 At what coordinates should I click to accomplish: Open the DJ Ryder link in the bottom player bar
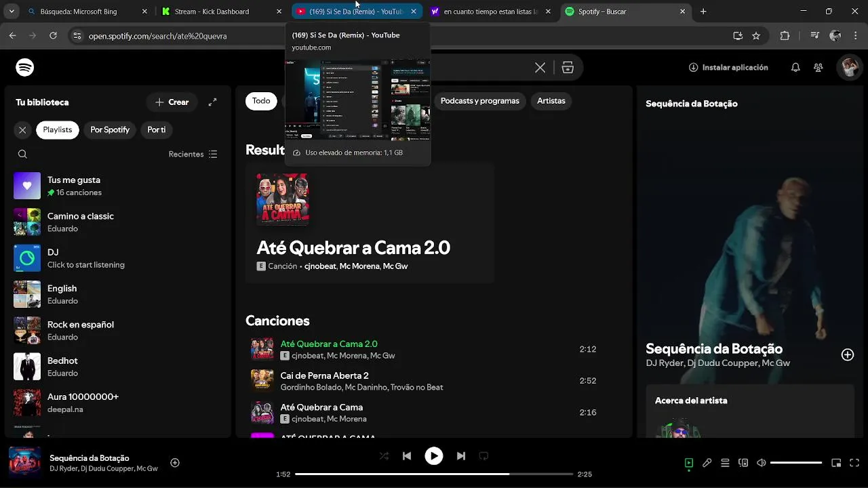coord(63,468)
